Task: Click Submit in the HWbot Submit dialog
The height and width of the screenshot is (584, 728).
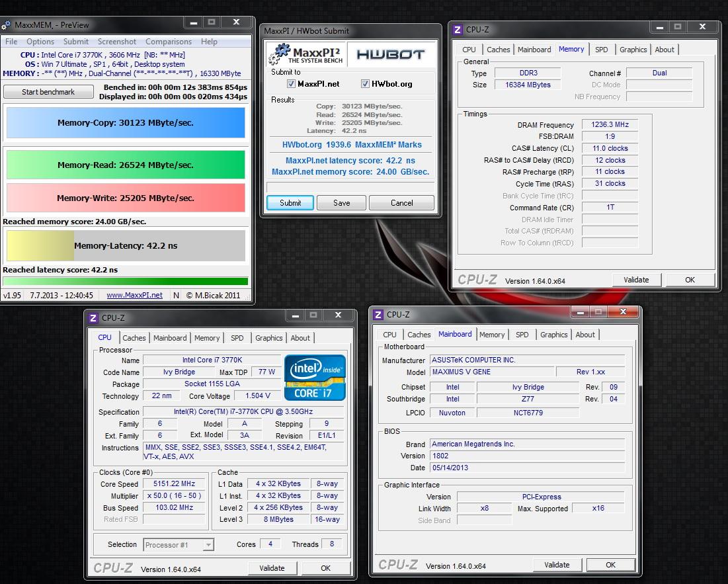Action: tap(290, 203)
